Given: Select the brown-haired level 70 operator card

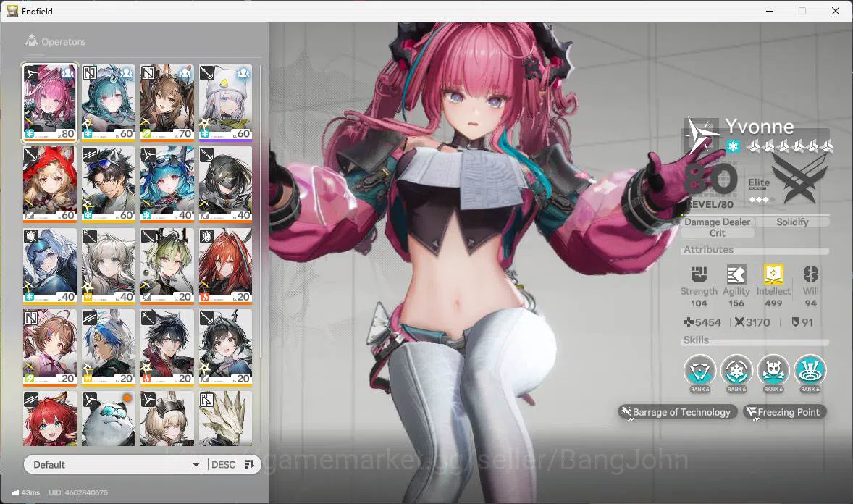Looking at the screenshot, I should coord(167,103).
